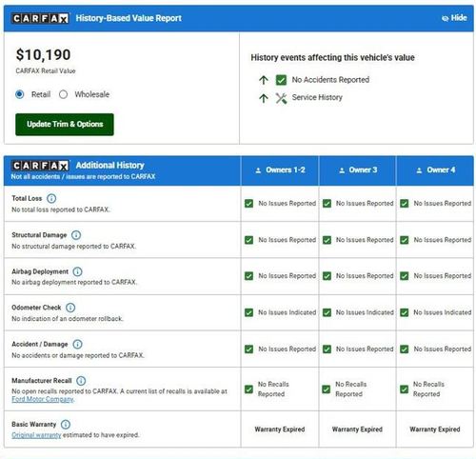Click the CARFAX Retail Value label
Image resolution: width=476 pixels, height=459 pixels.
(x=46, y=71)
